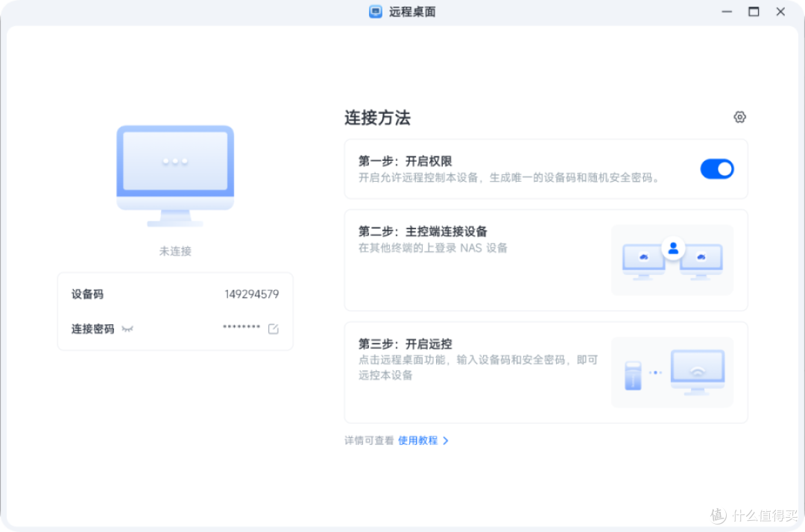The image size is (805, 532).
Task: Click the 连接密码 label
Action: point(92,329)
